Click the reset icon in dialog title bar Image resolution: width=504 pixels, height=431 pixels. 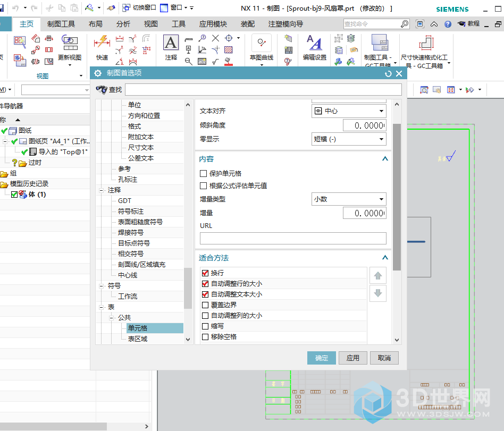pyautogui.click(x=388, y=74)
